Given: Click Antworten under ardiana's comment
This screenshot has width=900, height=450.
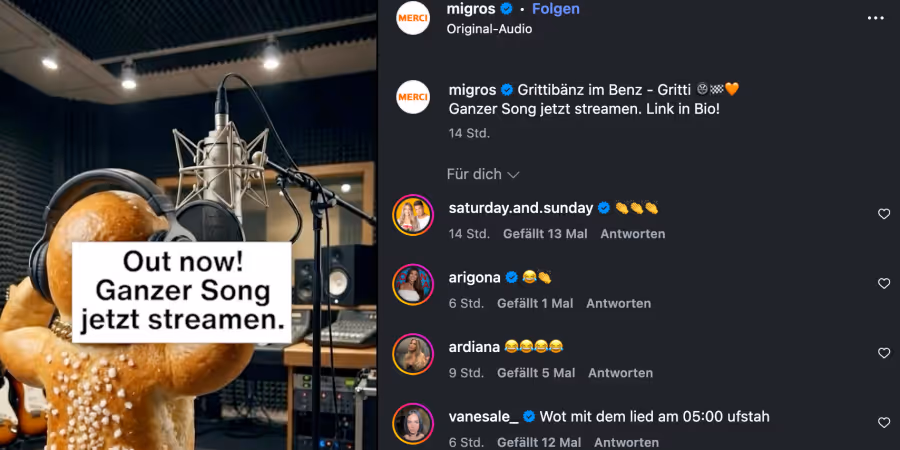Looking at the screenshot, I should click(x=620, y=373).
